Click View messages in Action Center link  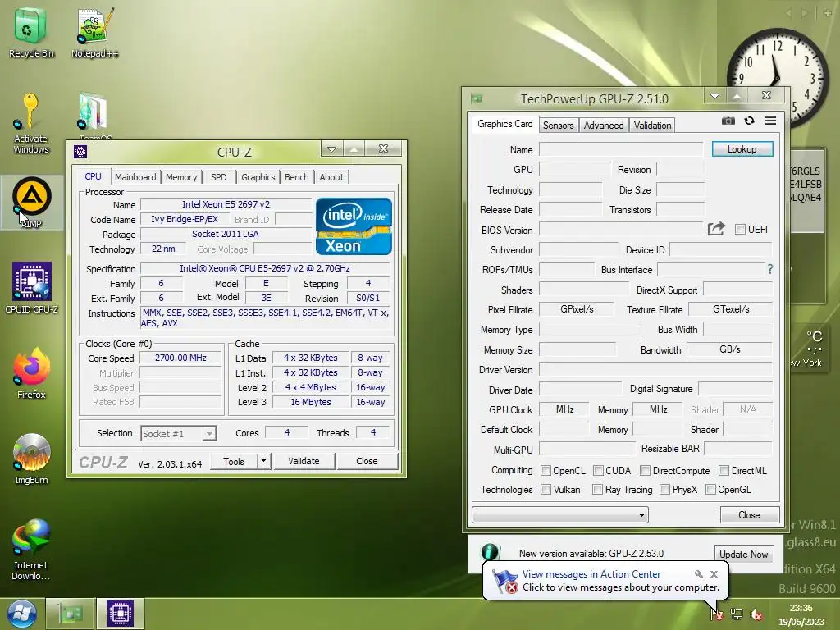pyautogui.click(x=591, y=573)
